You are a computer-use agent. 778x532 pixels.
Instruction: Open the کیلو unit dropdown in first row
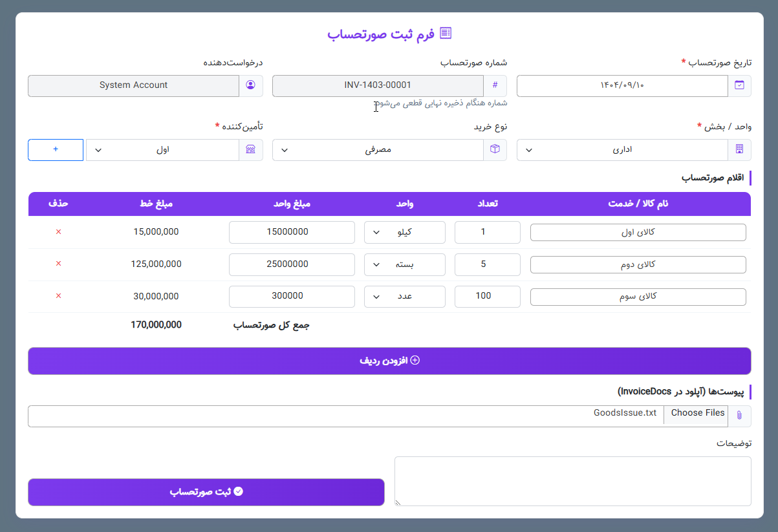[x=404, y=232]
